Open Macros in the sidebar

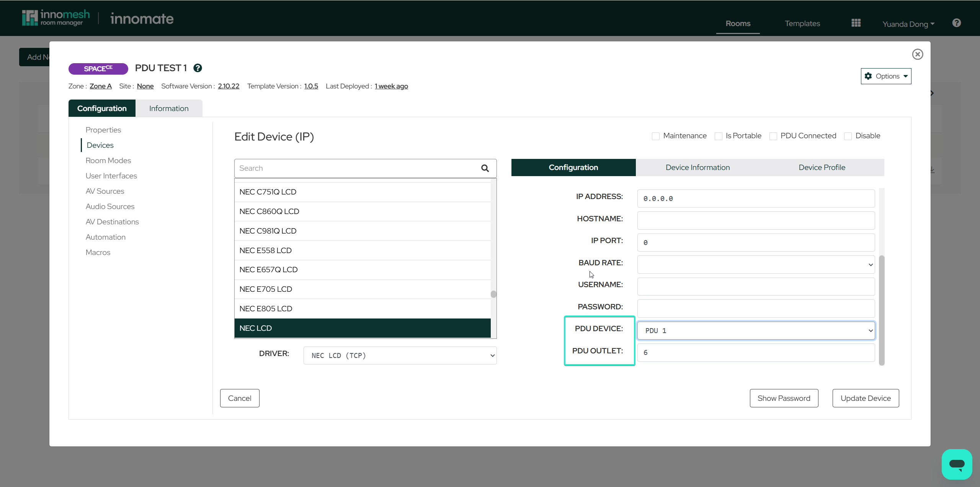(x=98, y=252)
